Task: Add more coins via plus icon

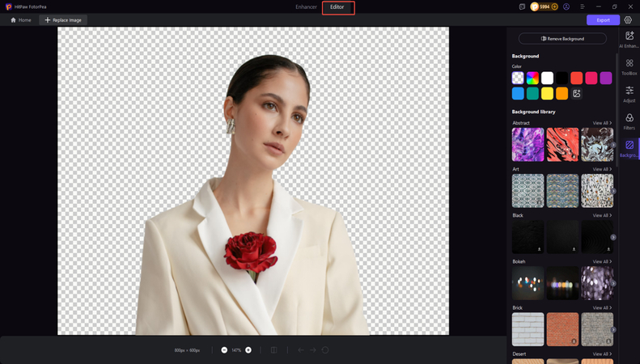Action: [554, 6]
